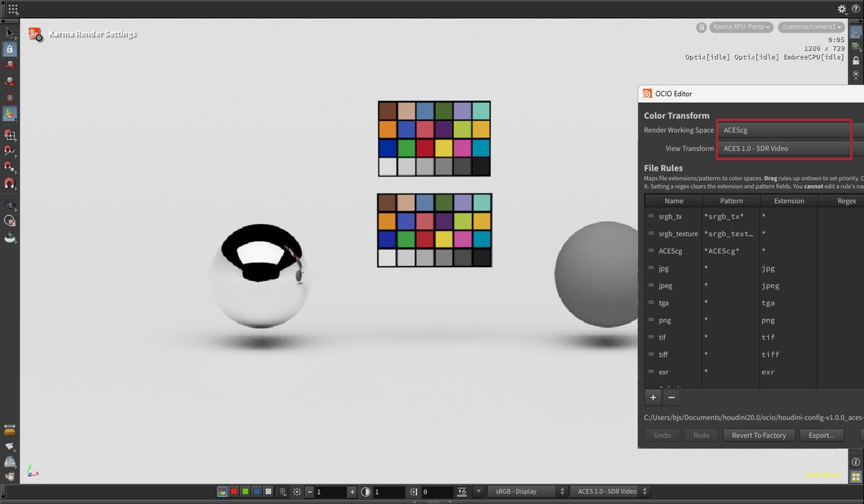Select the srgb_tx file rule
The height and width of the screenshot is (504, 864).
(670, 216)
